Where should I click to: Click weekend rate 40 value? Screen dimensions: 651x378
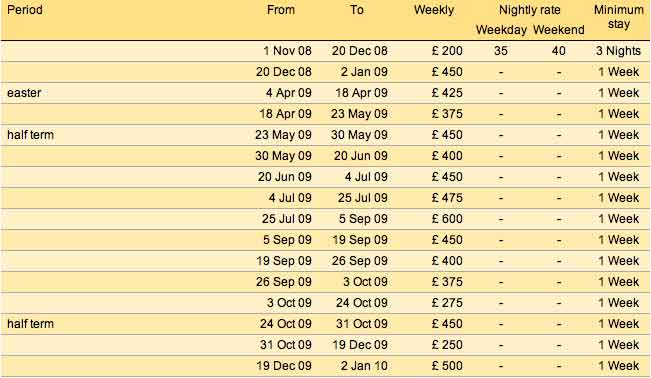click(558, 51)
